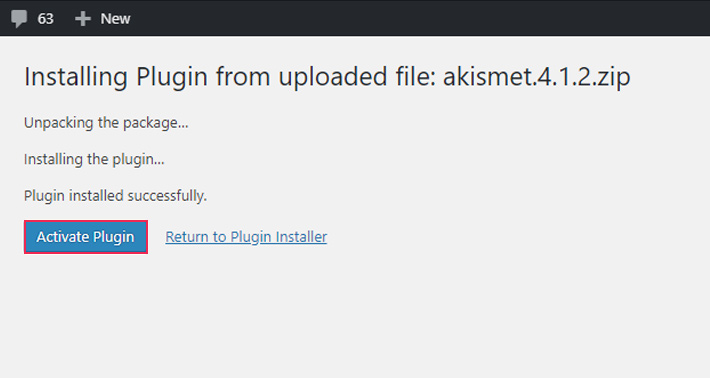Click the Activate Plugin button
The width and height of the screenshot is (710, 378).
click(x=86, y=237)
